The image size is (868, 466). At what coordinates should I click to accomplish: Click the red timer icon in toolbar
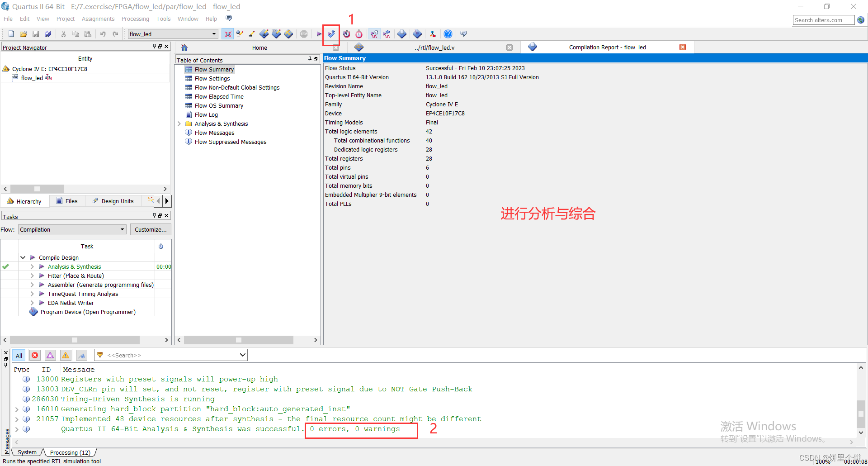(x=359, y=34)
